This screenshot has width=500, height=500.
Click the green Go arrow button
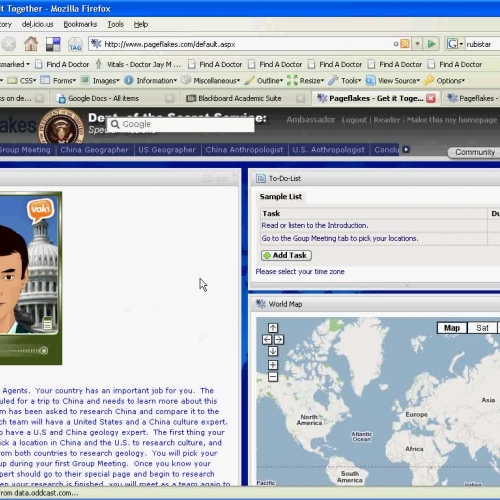(431, 44)
